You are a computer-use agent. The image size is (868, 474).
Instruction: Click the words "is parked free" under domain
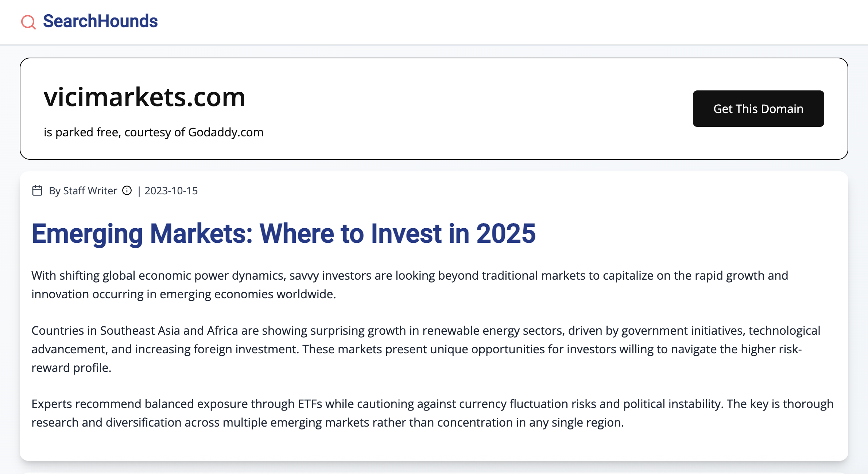[82, 132]
